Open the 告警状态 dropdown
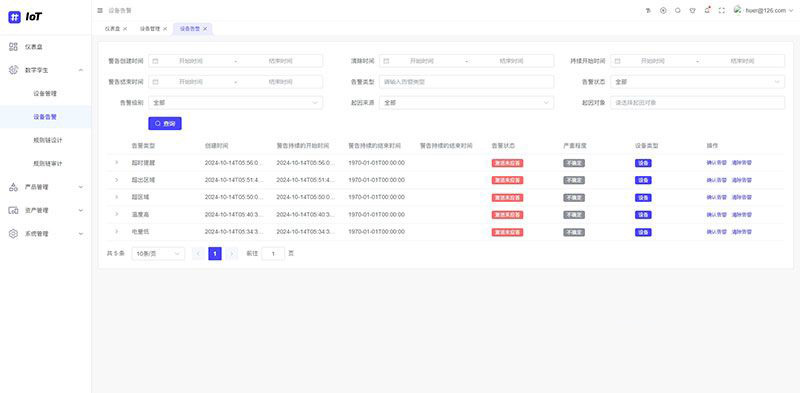This screenshot has height=393, width=800. [697, 82]
